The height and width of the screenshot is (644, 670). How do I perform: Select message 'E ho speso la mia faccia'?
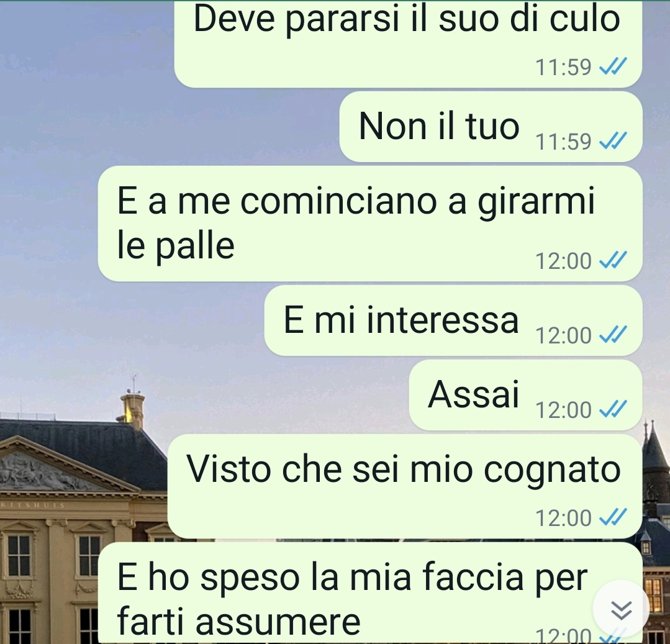click(370, 593)
